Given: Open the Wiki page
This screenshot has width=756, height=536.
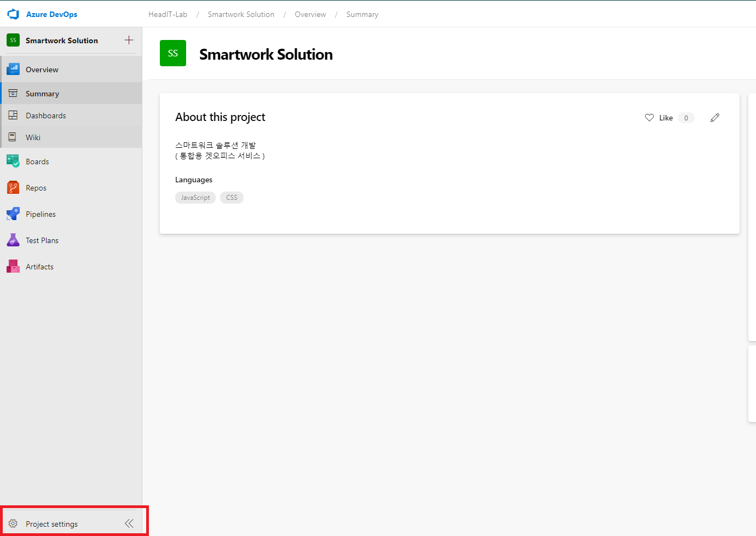Looking at the screenshot, I should [33, 137].
